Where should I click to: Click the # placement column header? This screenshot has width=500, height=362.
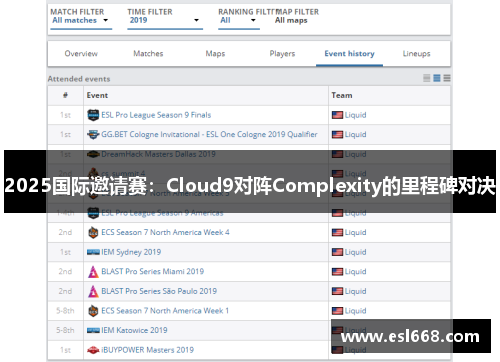[65, 95]
